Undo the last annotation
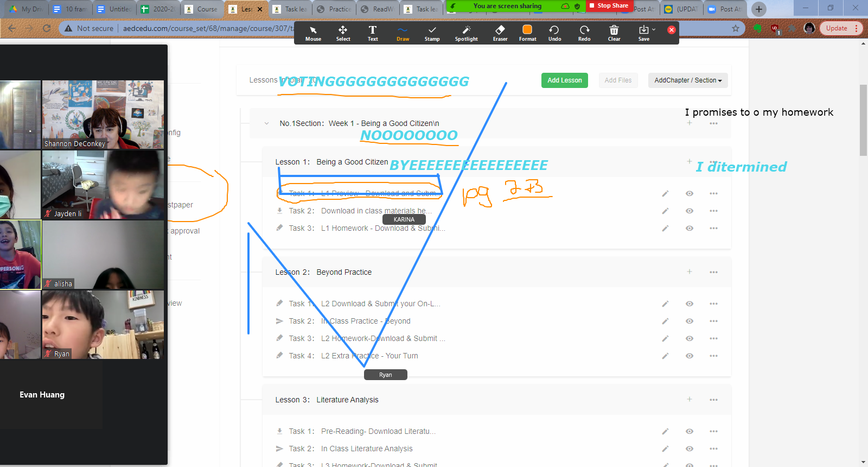Viewport: 868px width, 467px height. 554,33
